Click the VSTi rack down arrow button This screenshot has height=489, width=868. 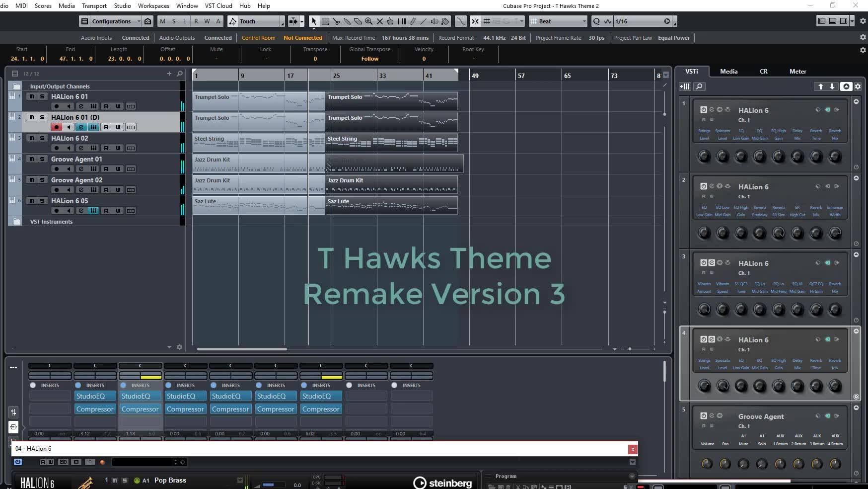click(x=832, y=86)
